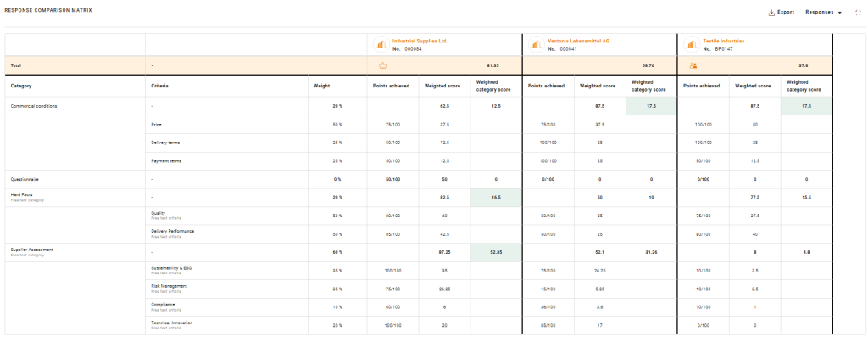Image resolution: width=868 pixels, height=337 pixels.
Task: Click the weighted score 62.5
Action: (444, 106)
